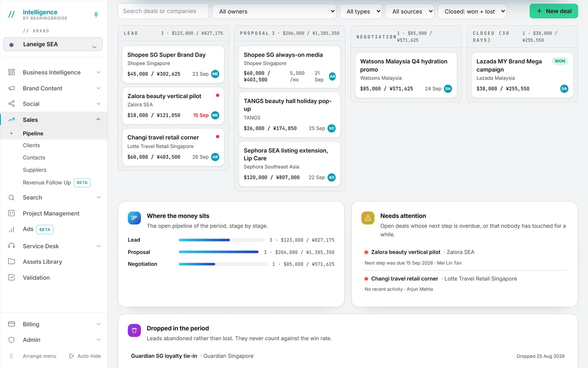Expand the Admin menu chevron
The height and width of the screenshot is (368, 588).
pyautogui.click(x=98, y=340)
